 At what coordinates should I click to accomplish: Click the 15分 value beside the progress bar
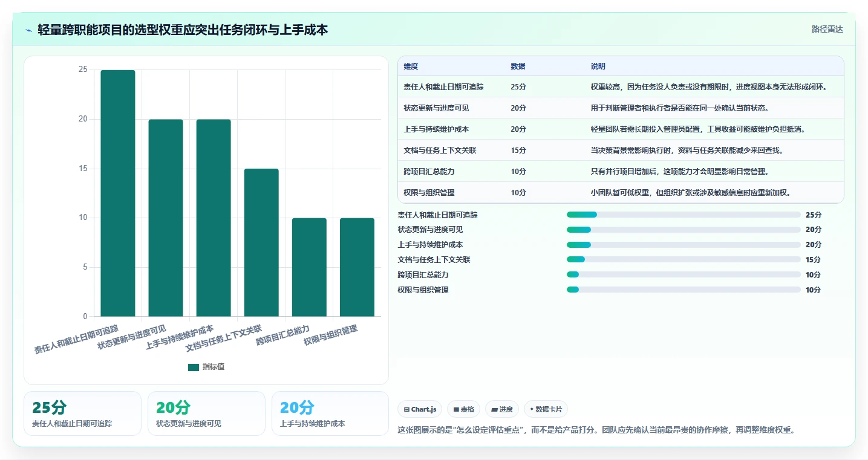(x=814, y=259)
